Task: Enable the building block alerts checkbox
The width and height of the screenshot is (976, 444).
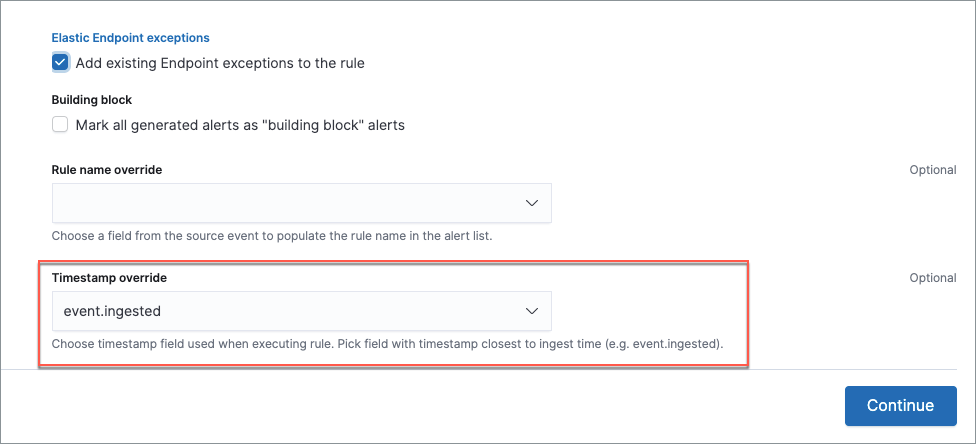Action: 60,125
